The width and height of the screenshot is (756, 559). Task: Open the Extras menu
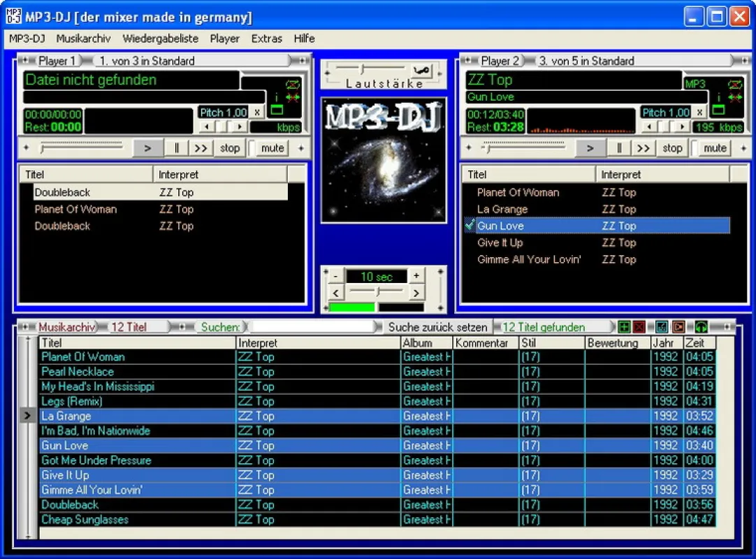click(x=267, y=38)
